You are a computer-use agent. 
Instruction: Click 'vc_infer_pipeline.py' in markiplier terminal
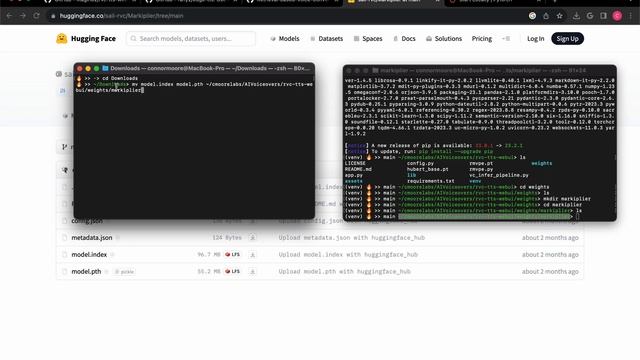[499, 175]
